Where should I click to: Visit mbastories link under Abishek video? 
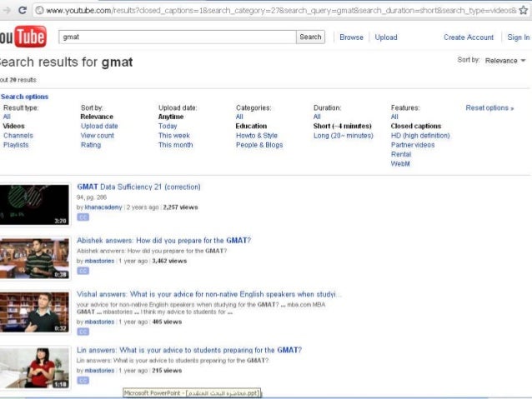(x=99, y=261)
